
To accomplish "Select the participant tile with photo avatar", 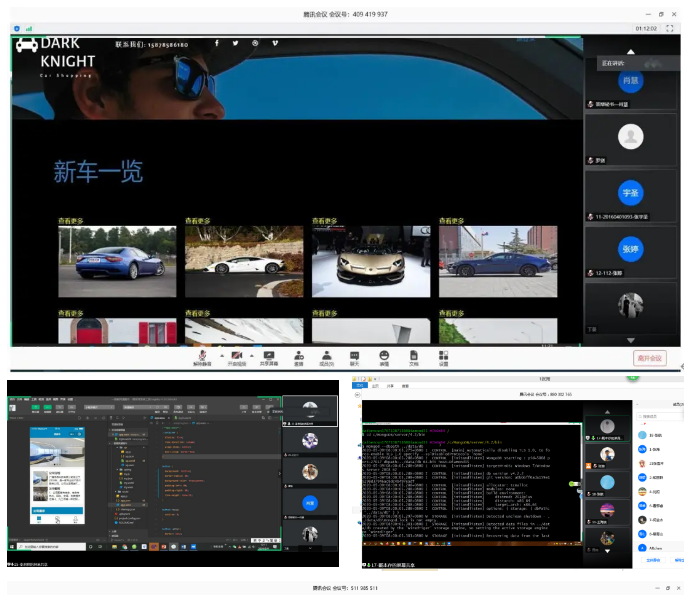I will [x=631, y=309].
